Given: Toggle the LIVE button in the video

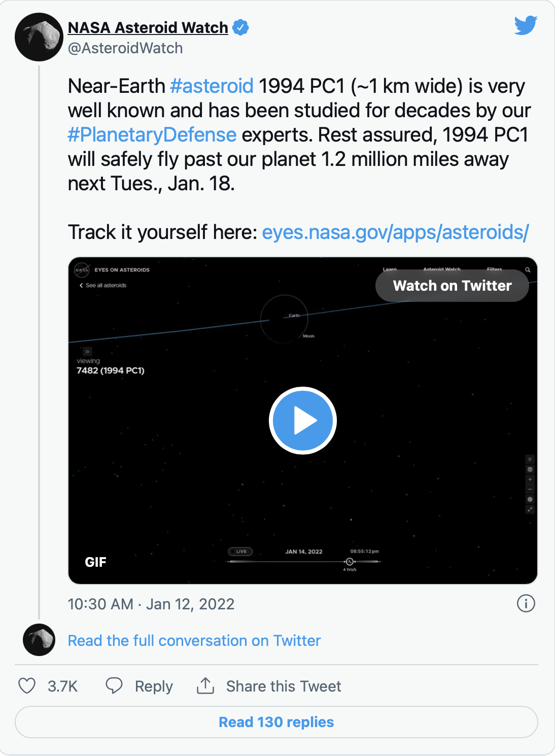Looking at the screenshot, I should (240, 552).
